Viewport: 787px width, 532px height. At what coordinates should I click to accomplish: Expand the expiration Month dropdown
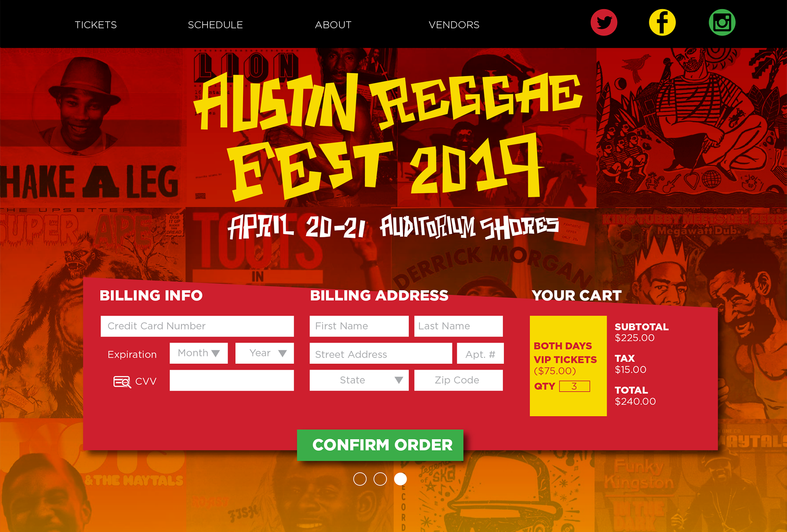(199, 353)
